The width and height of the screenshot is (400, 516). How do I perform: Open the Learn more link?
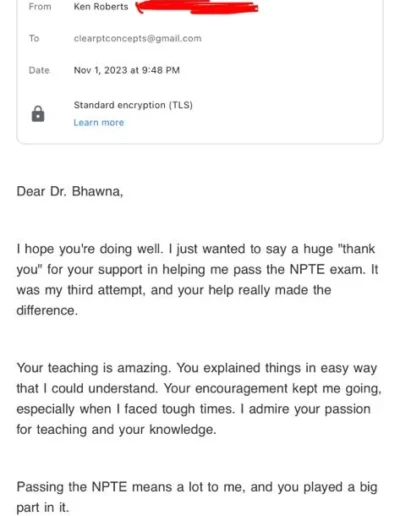tap(99, 123)
